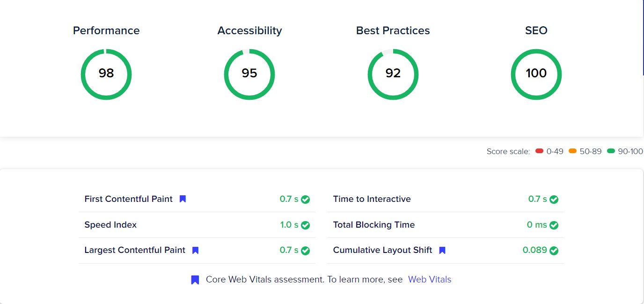644x304 pixels.
Task: Select the Best Practices score gauge
Action: click(393, 74)
